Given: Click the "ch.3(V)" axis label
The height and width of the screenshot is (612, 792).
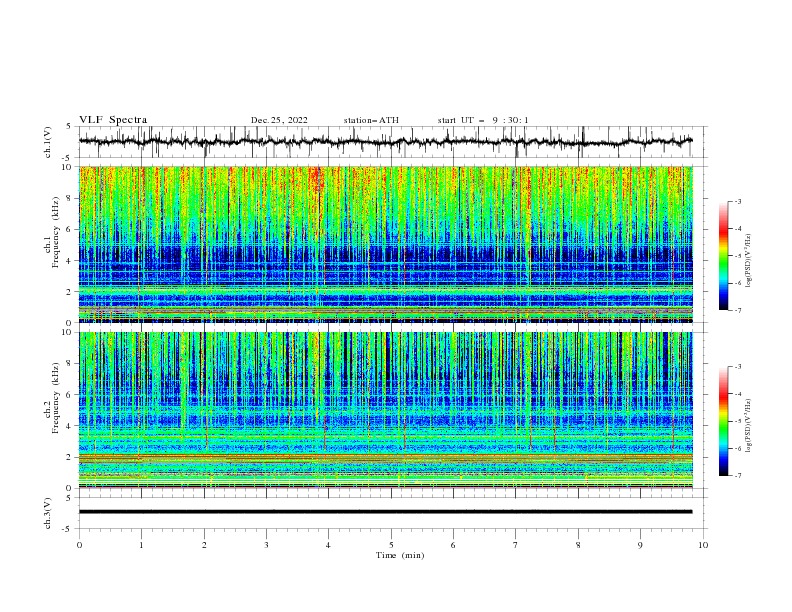Looking at the screenshot, I should point(48,513).
